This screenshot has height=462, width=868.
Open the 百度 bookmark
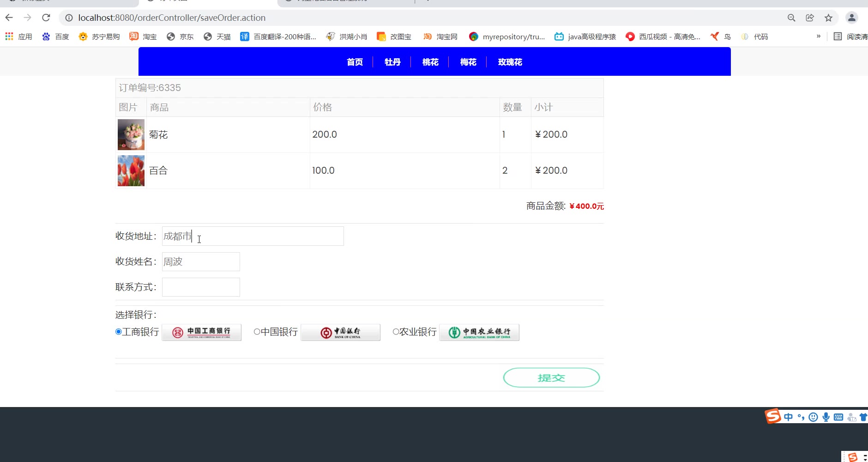pyautogui.click(x=55, y=36)
